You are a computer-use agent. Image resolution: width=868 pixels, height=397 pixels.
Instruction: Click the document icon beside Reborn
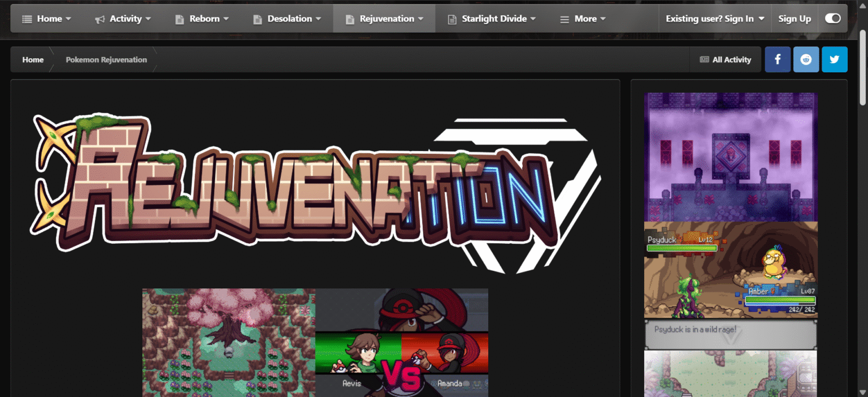tap(180, 19)
